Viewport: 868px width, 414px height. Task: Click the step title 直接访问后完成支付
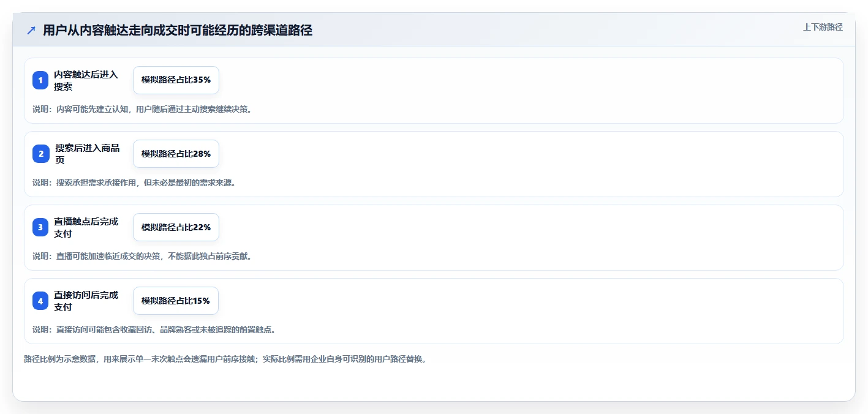[86, 301]
